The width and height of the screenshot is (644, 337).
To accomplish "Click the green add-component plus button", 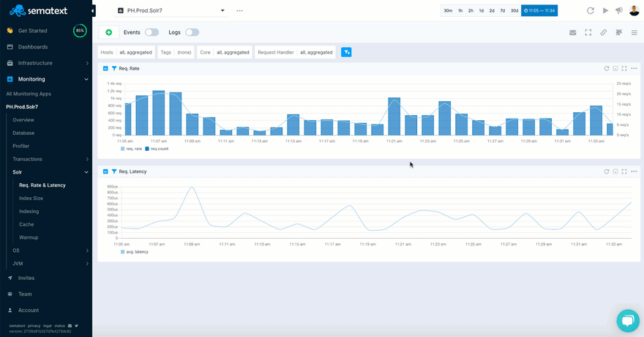I will tap(109, 32).
